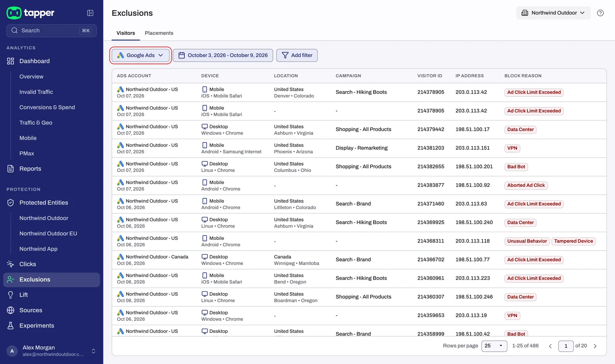Open Invalid Traffic in sidebar
The width and height of the screenshot is (615, 364).
pos(36,92)
